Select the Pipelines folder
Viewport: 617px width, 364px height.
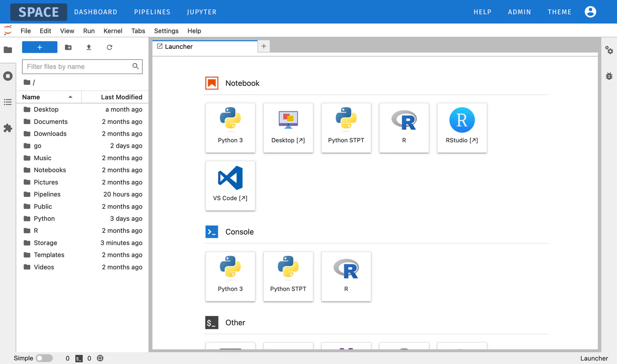tap(82, 194)
